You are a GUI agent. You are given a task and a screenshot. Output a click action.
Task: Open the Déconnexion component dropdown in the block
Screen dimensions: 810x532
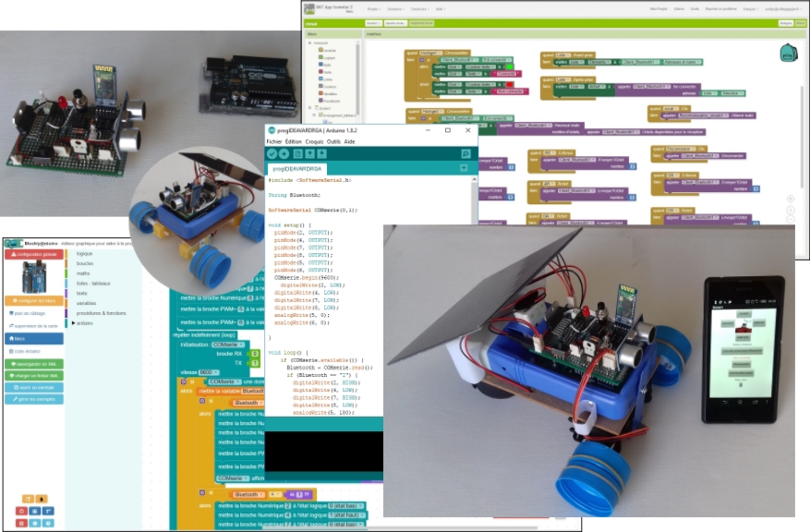coord(682,150)
